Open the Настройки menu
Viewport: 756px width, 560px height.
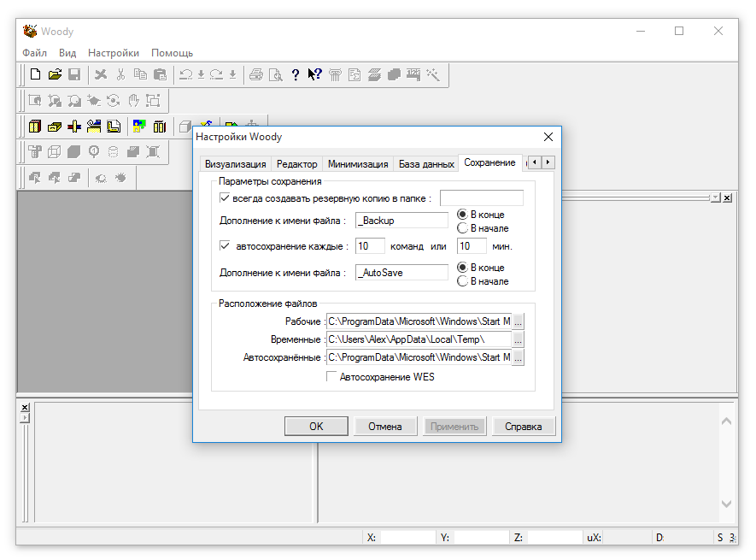pos(114,53)
